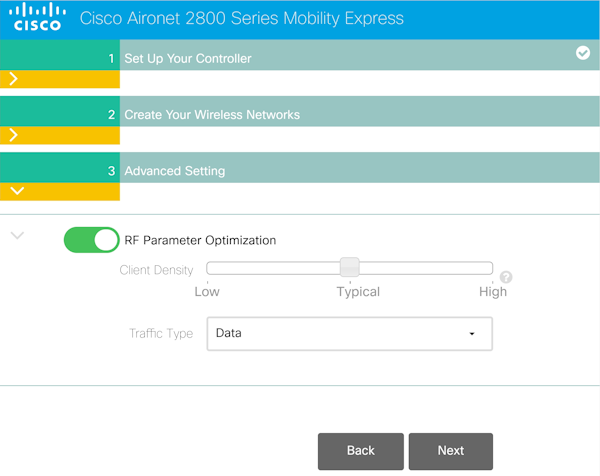
Task: Click the Next button
Action: 451,451
